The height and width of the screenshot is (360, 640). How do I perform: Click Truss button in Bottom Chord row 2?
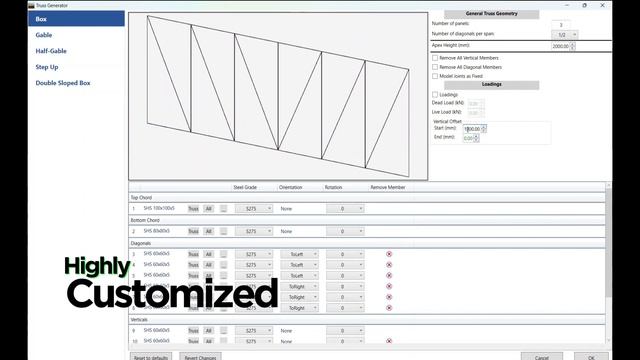point(193,231)
